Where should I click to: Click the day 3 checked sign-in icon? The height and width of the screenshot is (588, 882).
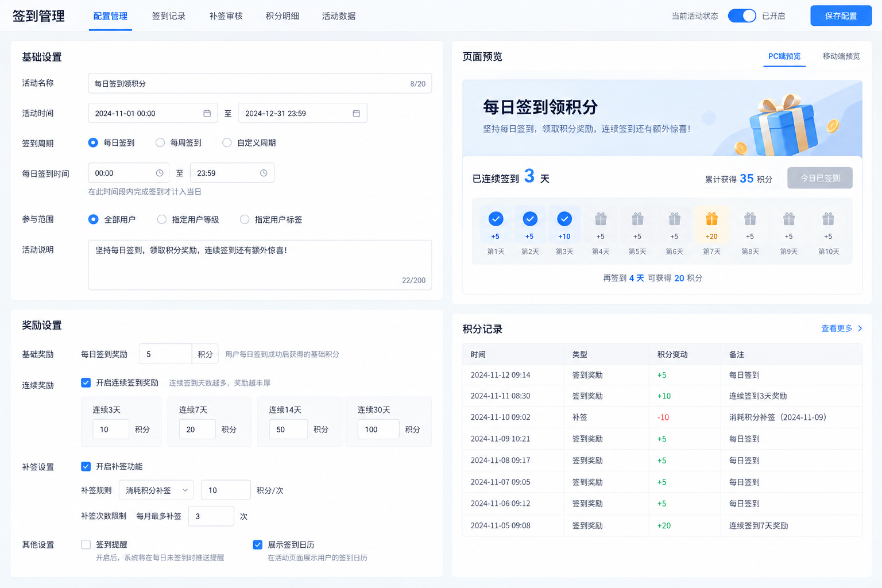[564, 219]
